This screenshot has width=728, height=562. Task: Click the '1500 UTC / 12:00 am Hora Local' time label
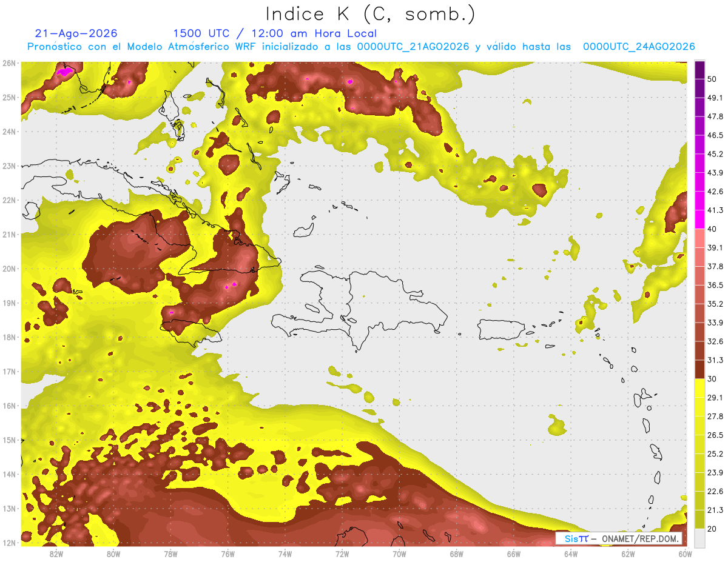pos(275,33)
